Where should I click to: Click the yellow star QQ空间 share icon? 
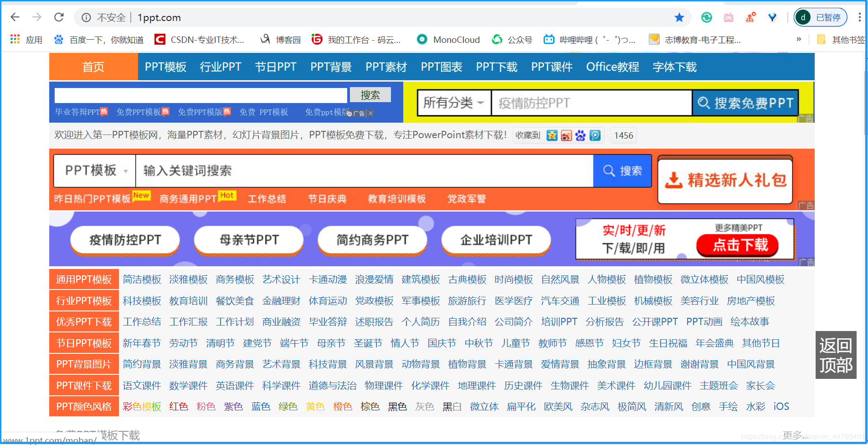pyautogui.click(x=552, y=135)
